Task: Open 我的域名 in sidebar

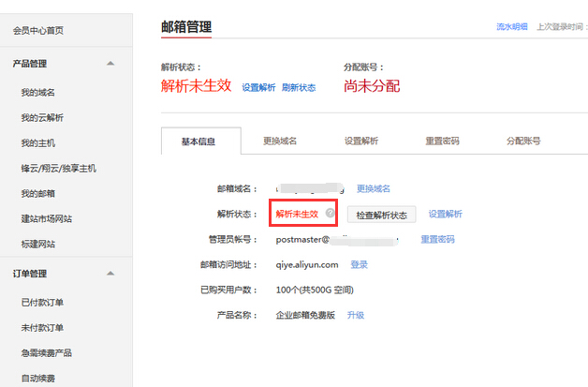Action: coord(37,92)
